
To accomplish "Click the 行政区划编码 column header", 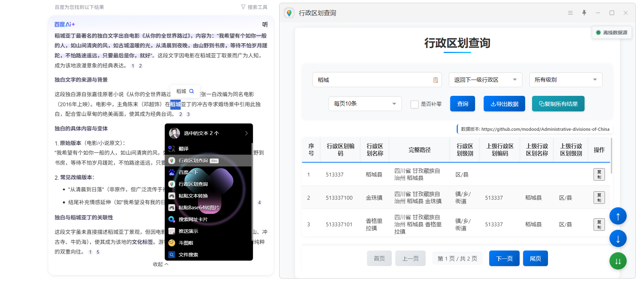I will coord(341,150).
